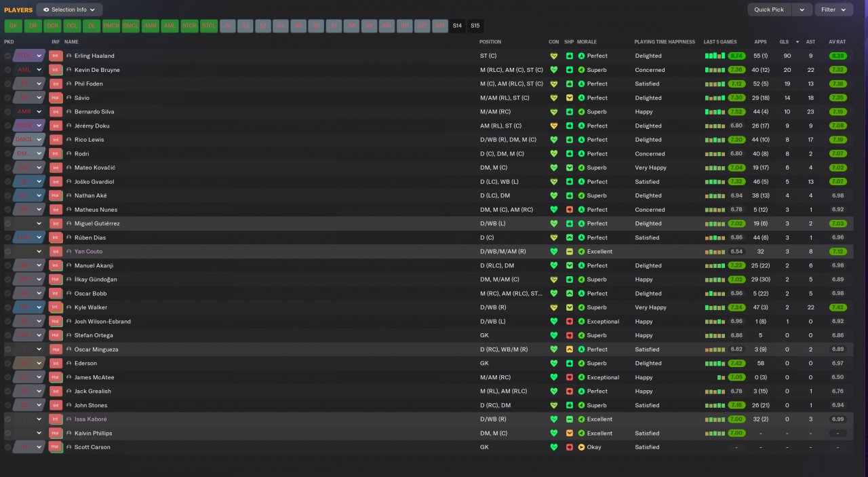868x477 pixels.
Task: Select the DMCR position slot
Action: click(x=111, y=26)
